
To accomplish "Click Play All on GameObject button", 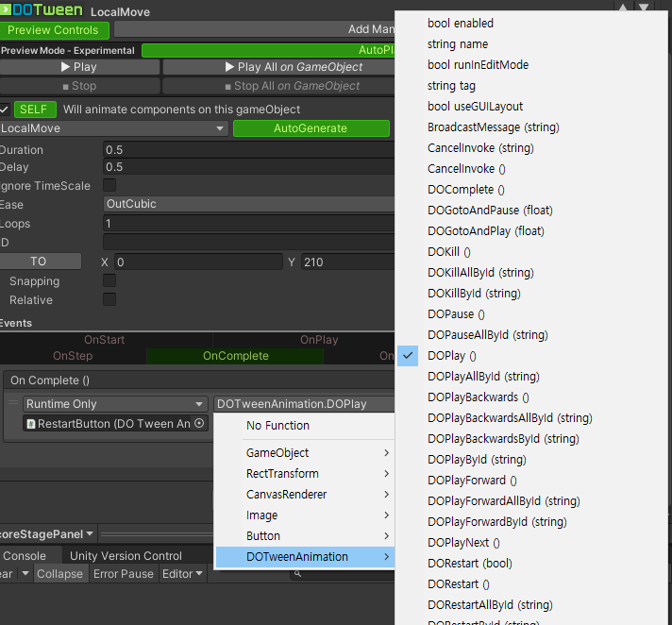I will [x=278, y=67].
